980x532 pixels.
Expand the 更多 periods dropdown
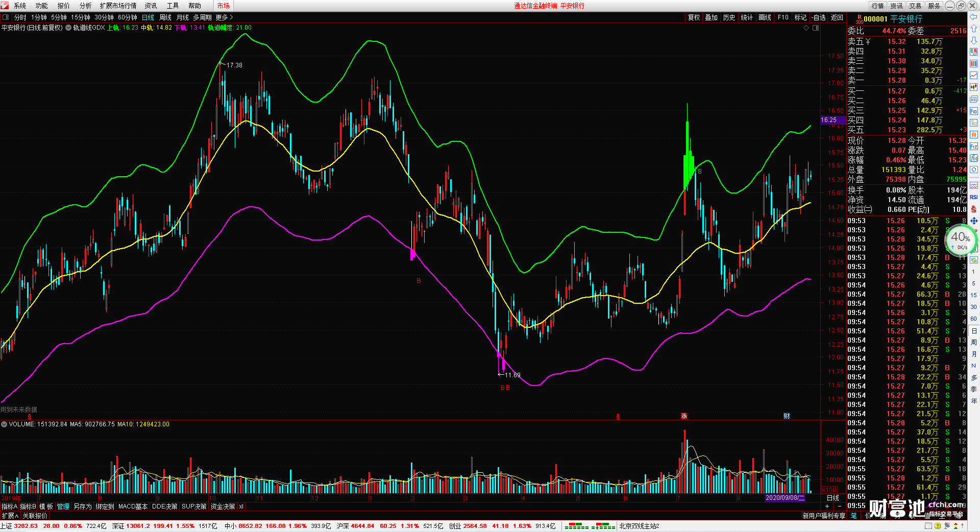224,17
